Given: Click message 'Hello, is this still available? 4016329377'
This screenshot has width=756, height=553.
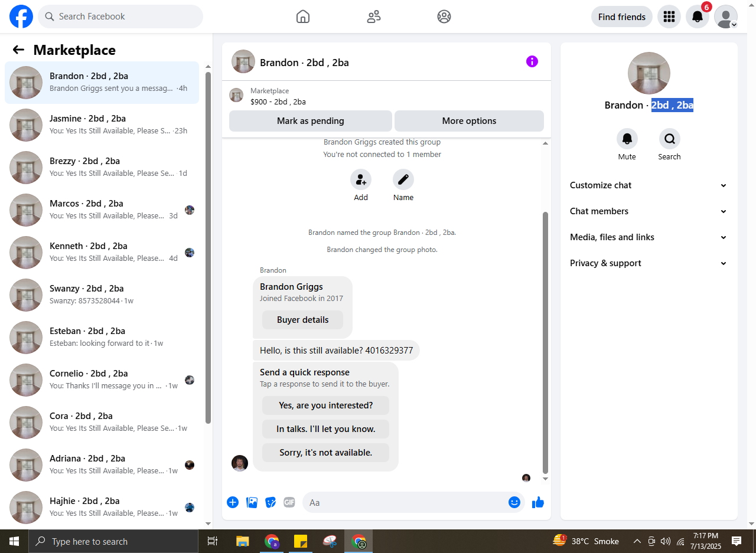Looking at the screenshot, I should 336,351.
